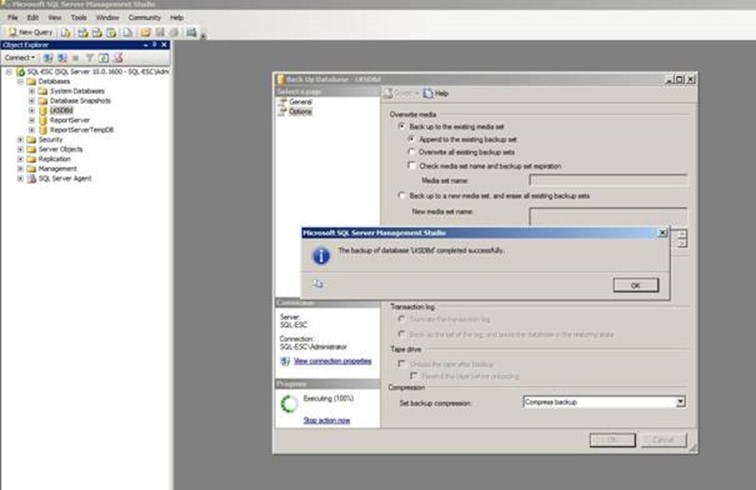Screen dimensions: 756x490
Task: Click the Help icon in Back Up Database dialog
Action: pos(428,93)
